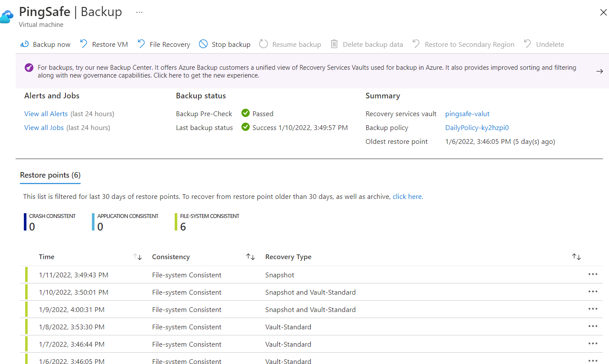609x364 pixels.
Task: Click the rocket icon in the Backup Center banner
Action: point(29,68)
